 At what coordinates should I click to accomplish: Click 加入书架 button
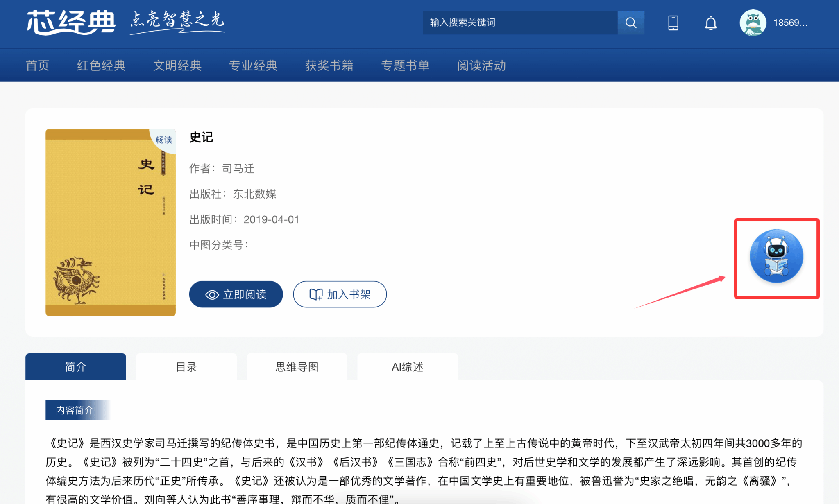tap(340, 294)
